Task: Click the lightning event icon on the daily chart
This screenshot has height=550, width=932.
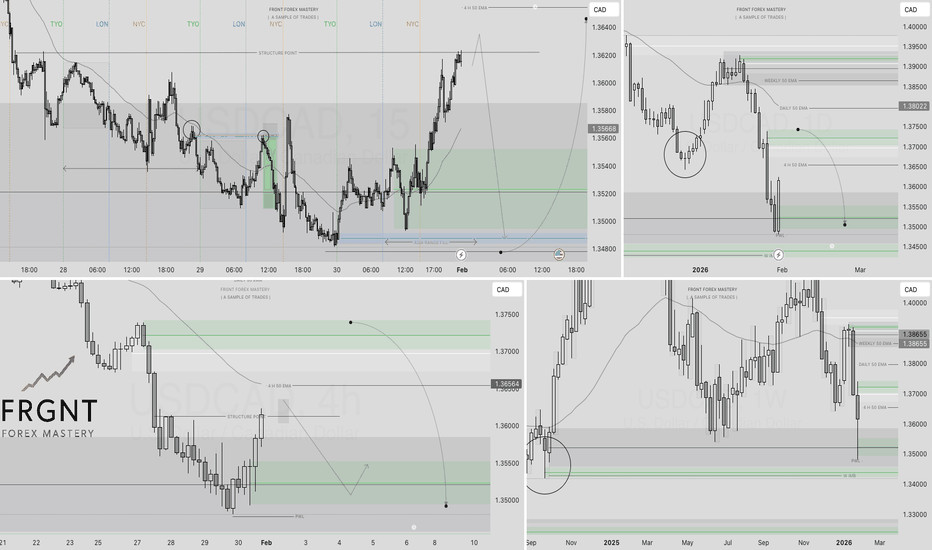Action: click(x=778, y=254)
